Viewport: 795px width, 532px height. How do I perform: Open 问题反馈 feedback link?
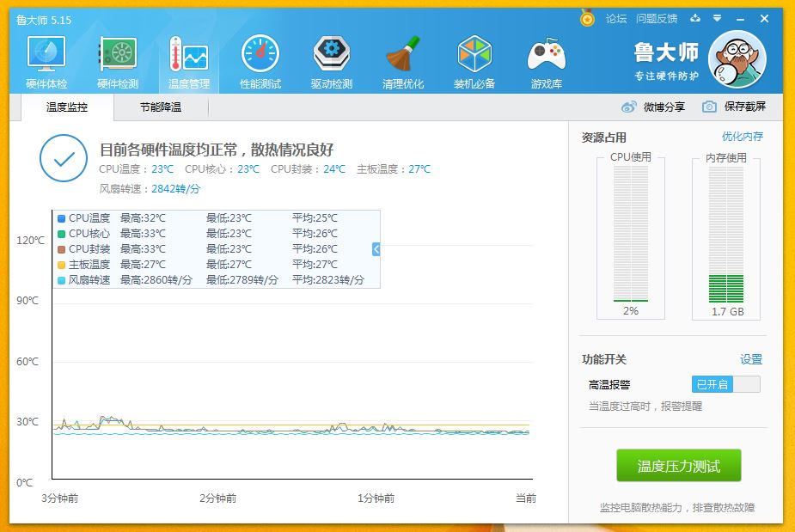pos(657,19)
